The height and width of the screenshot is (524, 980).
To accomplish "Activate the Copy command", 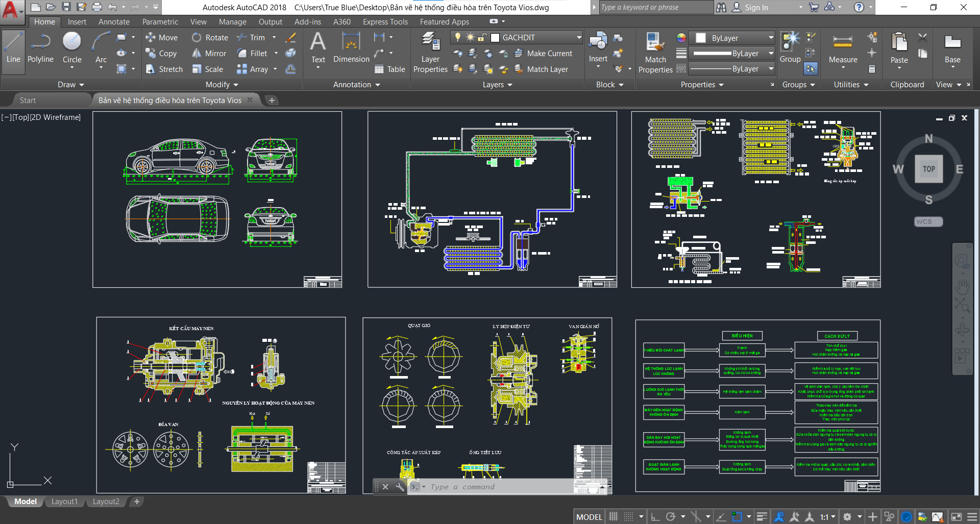I will (161, 53).
